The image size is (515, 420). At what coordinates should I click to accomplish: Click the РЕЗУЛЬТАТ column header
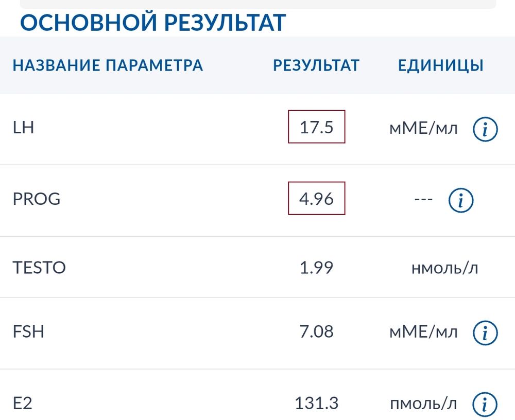click(316, 65)
